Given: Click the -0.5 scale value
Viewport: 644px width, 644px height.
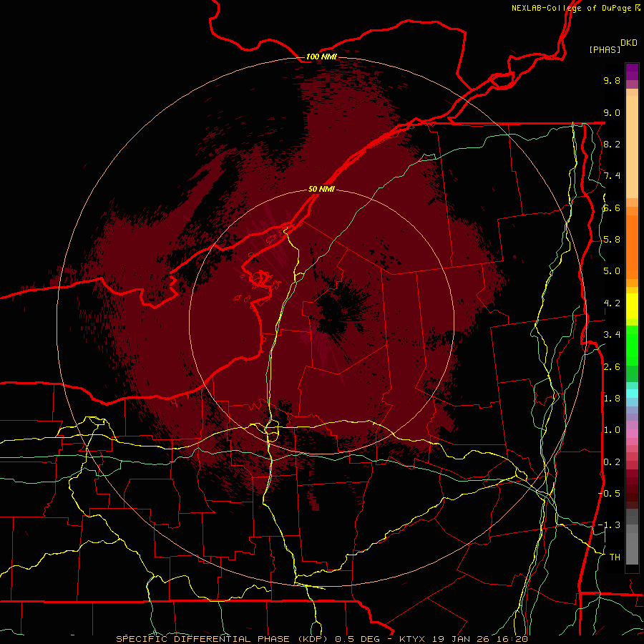Looking at the screenshot, I should tap(610, 494).
